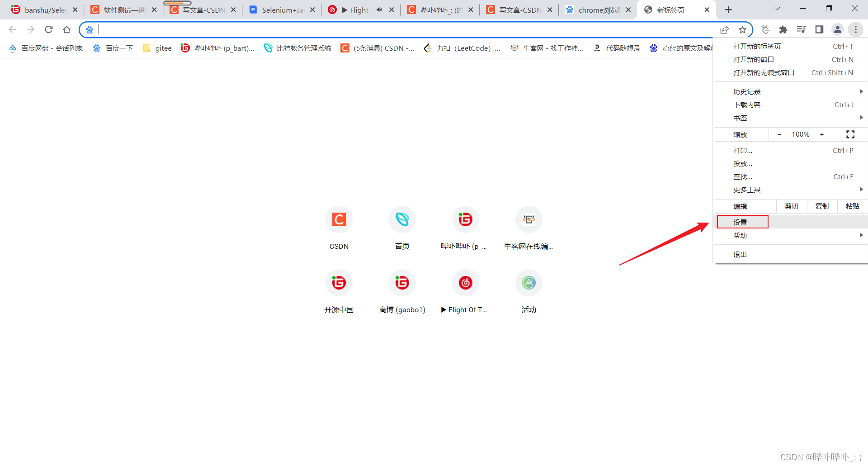Click the browser forward arrow
Image resolution: width=868 pixels, height=466 pixels.
pos(30,29)
